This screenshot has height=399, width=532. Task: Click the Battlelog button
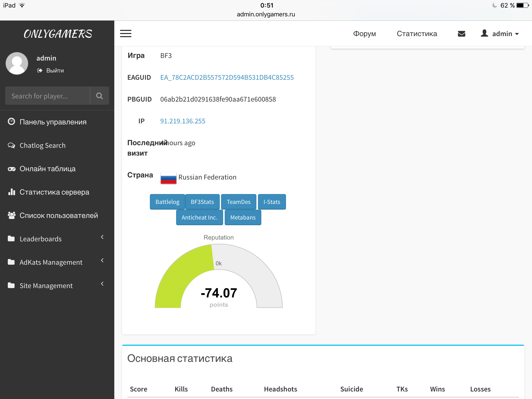(x=167, y=202)
